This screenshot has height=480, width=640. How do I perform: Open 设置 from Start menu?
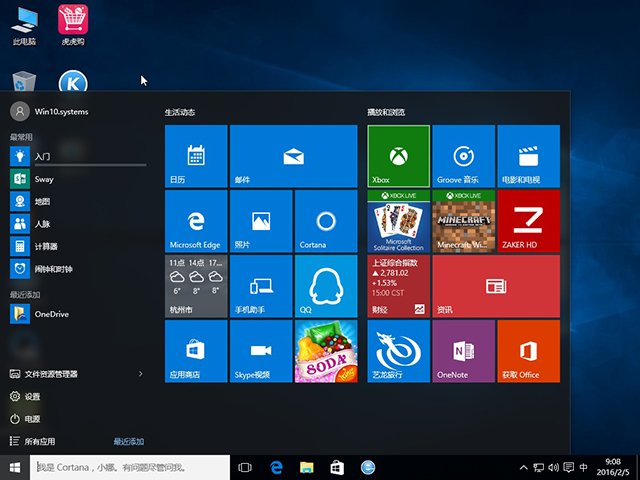click(33, 397)
